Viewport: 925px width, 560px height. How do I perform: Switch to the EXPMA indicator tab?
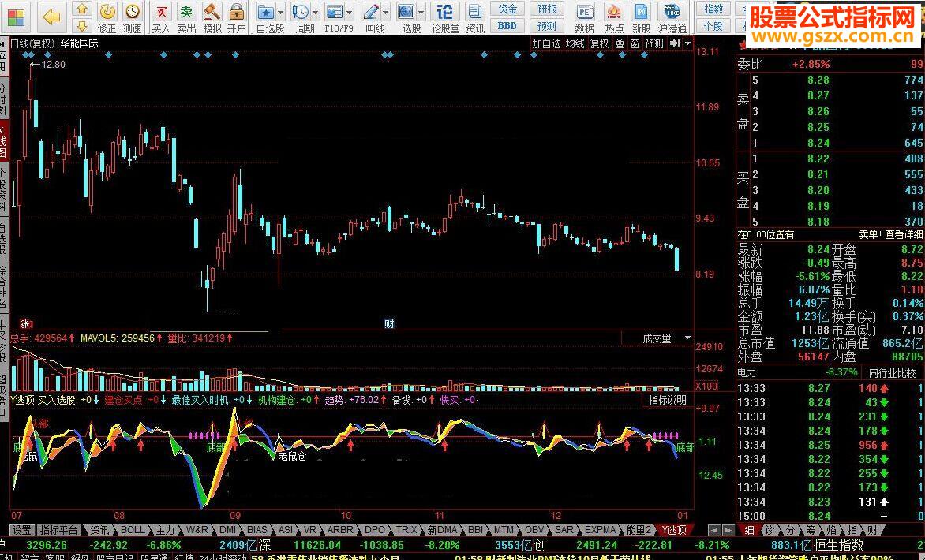coord(601,530)
